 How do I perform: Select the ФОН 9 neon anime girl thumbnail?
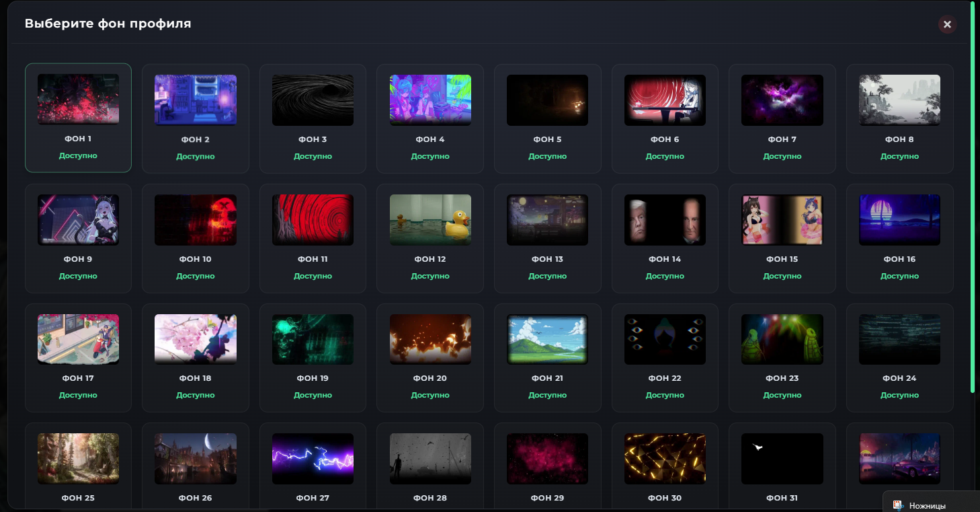tap(78, 220)
